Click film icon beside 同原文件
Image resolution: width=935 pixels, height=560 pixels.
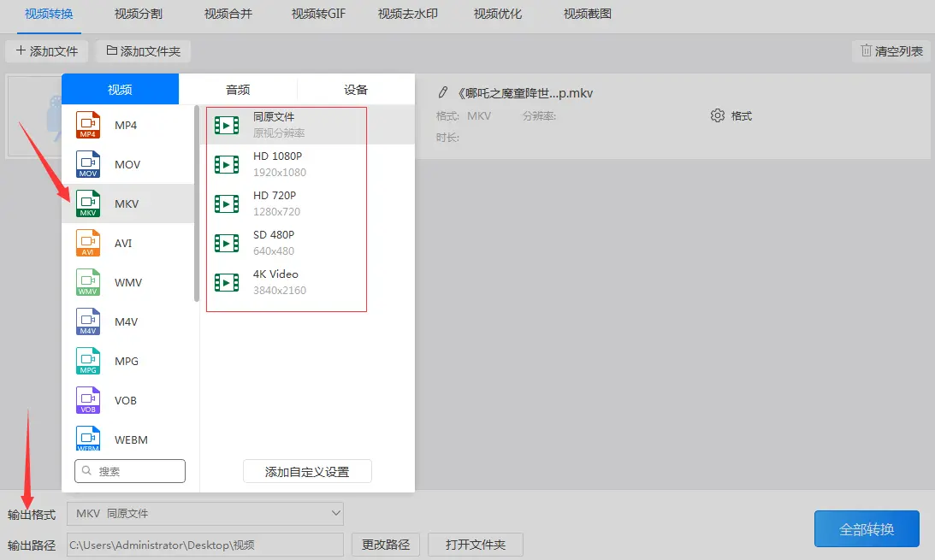pos(227,125)
